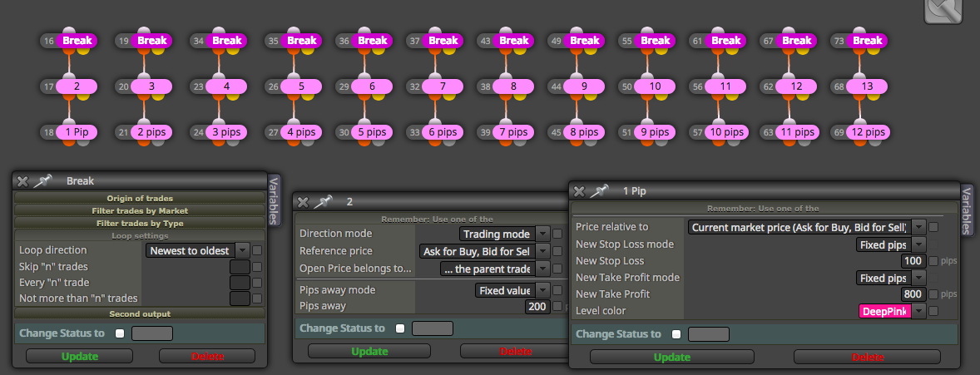Select the Break node numbered 19
This screenshot has height=375, width=980.
coord(152,41)
